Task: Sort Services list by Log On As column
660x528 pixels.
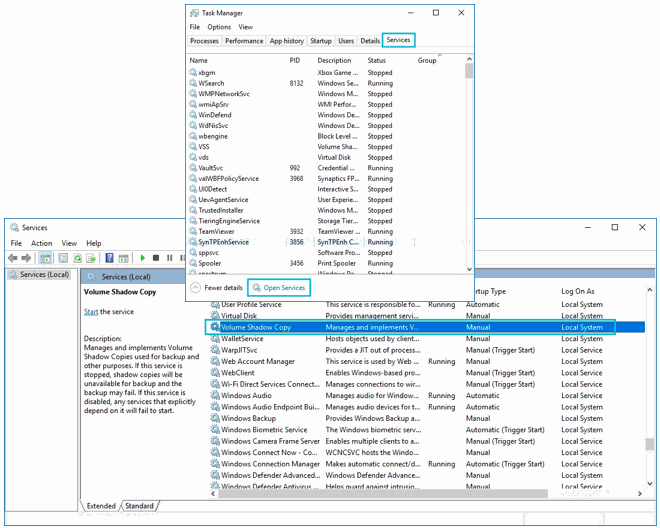Action: coord(578,291)
